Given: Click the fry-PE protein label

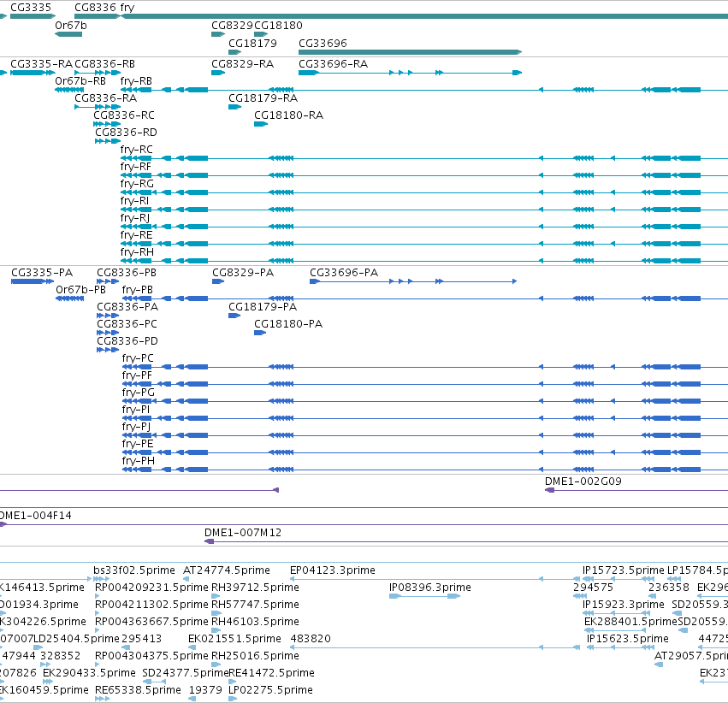Looking at the screenshot, I should click(137, 444).
